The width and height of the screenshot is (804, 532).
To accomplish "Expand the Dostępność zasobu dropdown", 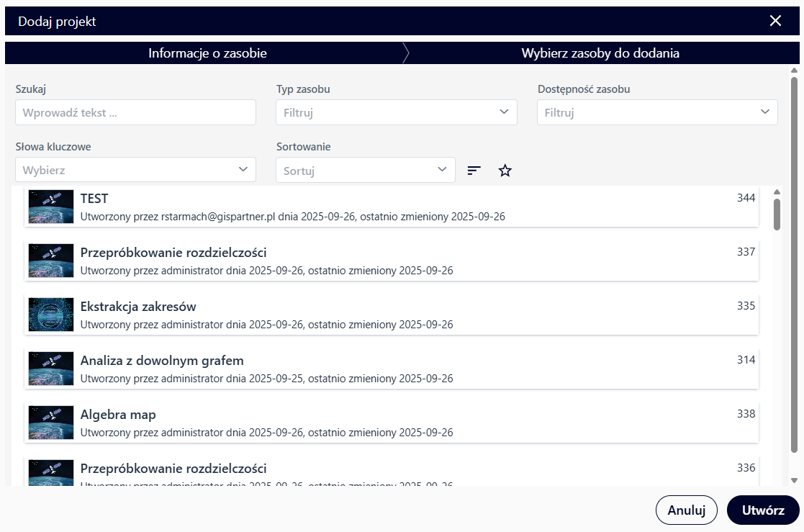I will coord(656,112).
